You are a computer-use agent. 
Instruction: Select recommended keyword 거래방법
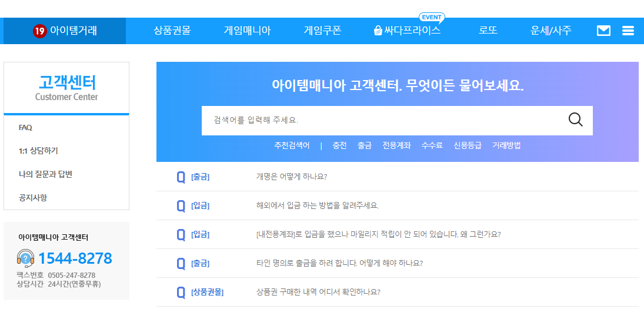507,145
